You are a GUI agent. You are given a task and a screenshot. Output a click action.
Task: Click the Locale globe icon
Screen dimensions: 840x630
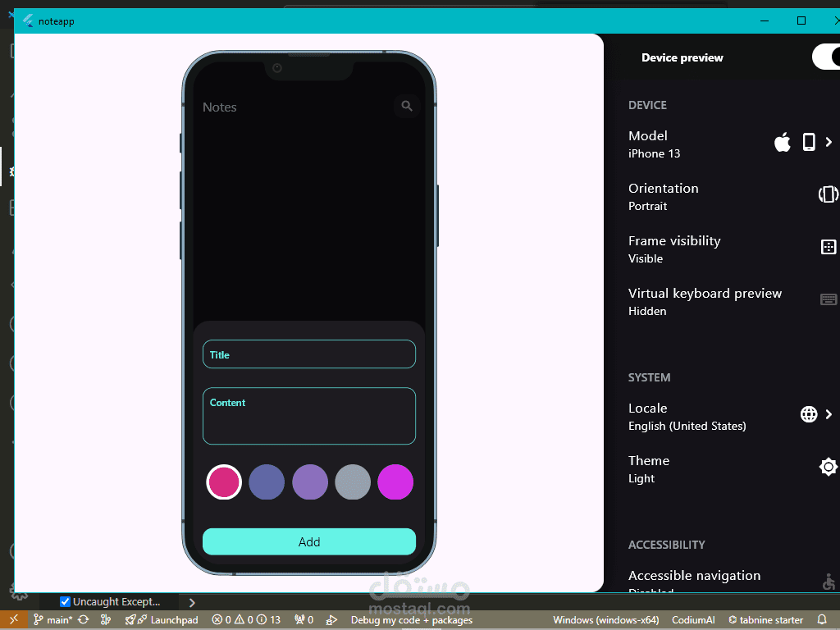coord(809,414)
